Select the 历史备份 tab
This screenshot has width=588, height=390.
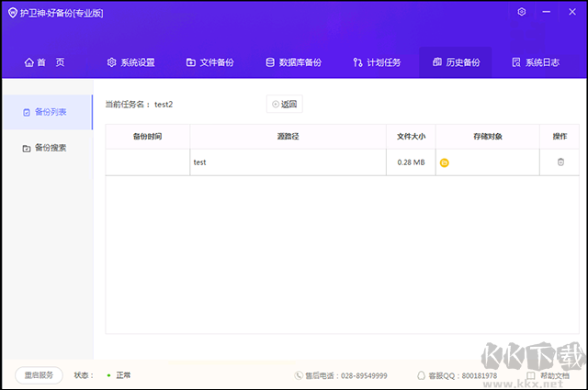click(456, 62)
